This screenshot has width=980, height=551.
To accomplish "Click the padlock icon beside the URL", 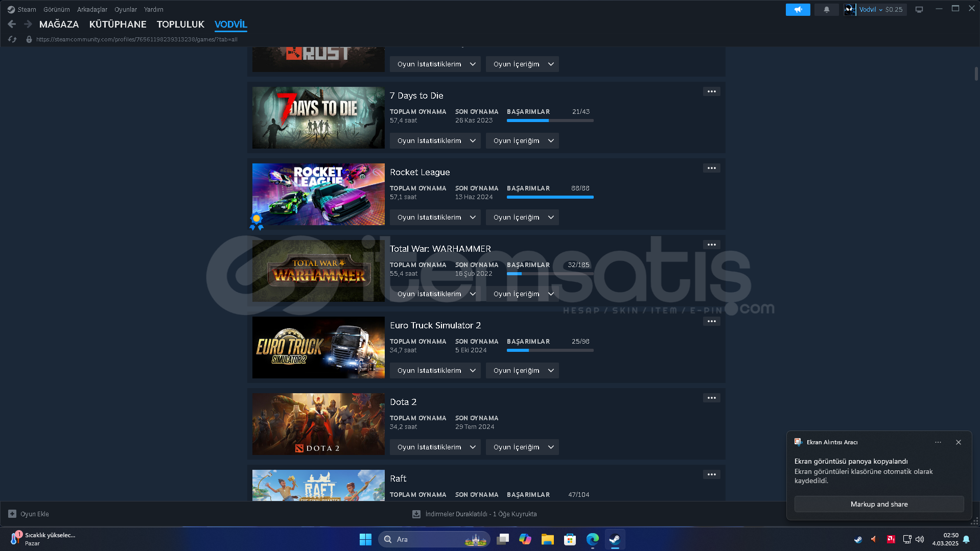I will (x=29, y=39).
